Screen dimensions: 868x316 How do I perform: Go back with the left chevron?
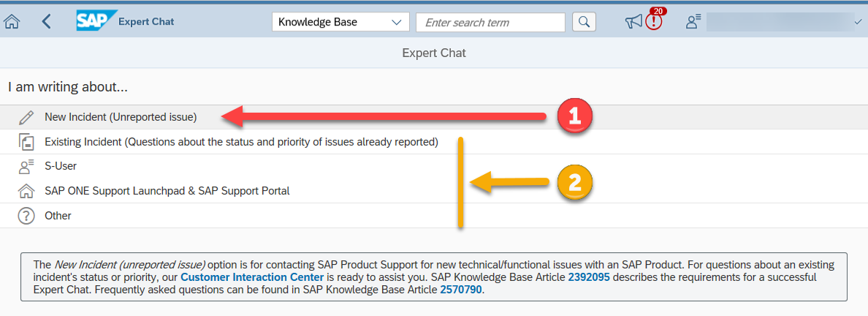47,22
